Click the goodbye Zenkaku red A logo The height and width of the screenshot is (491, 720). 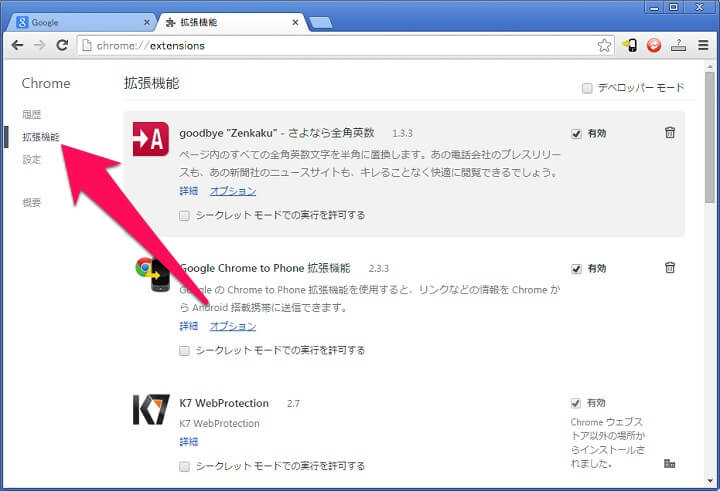151,139
